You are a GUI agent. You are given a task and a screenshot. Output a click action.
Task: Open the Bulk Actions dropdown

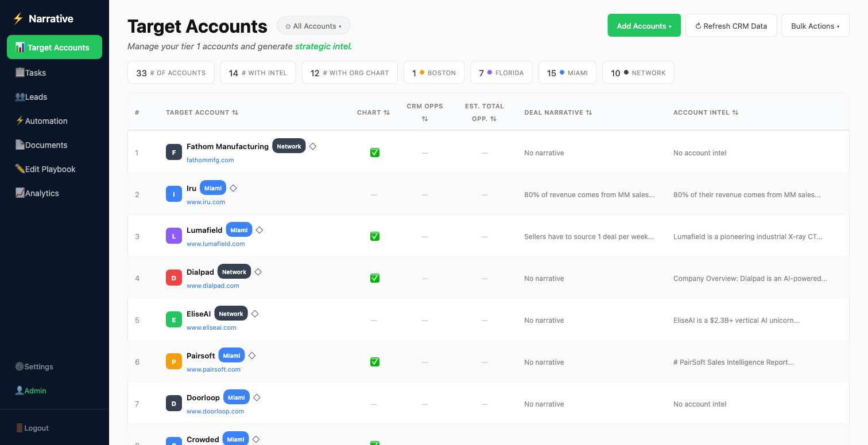click(815, 26)
